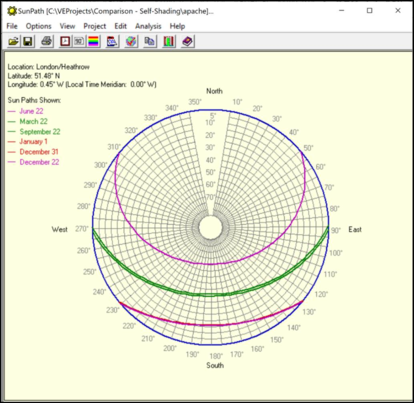Click the globe with red checkmark icon
The width and height of the screenshot is (414, 403).
131,42
